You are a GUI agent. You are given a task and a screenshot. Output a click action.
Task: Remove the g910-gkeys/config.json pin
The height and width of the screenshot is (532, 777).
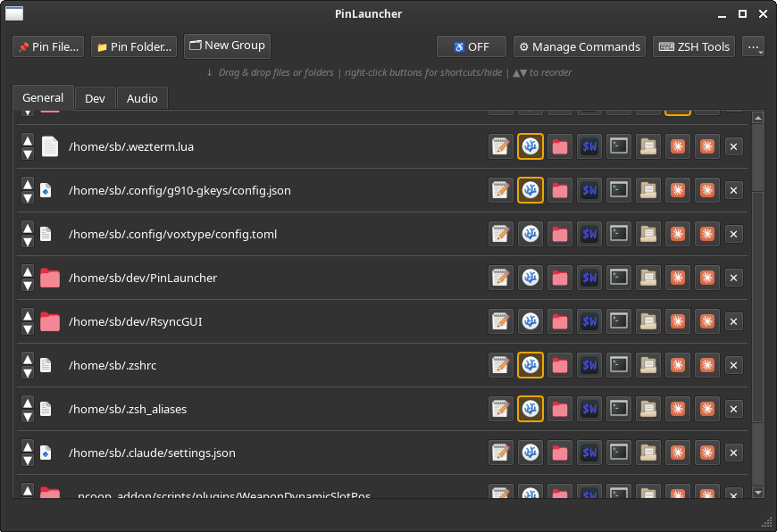pyautogui.click(x=734, y=190)
